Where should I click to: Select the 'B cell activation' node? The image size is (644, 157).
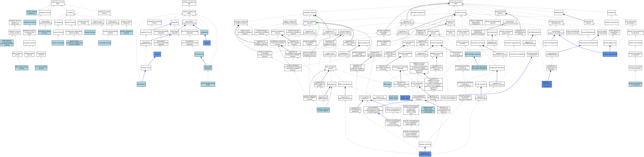(x=481, y=84)
